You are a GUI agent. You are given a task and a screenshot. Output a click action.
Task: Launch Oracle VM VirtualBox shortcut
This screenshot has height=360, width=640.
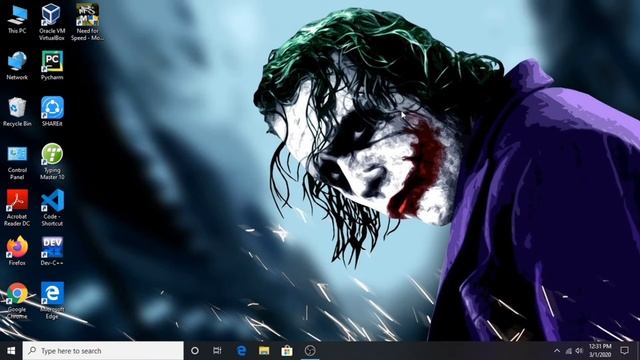point(52,22)
